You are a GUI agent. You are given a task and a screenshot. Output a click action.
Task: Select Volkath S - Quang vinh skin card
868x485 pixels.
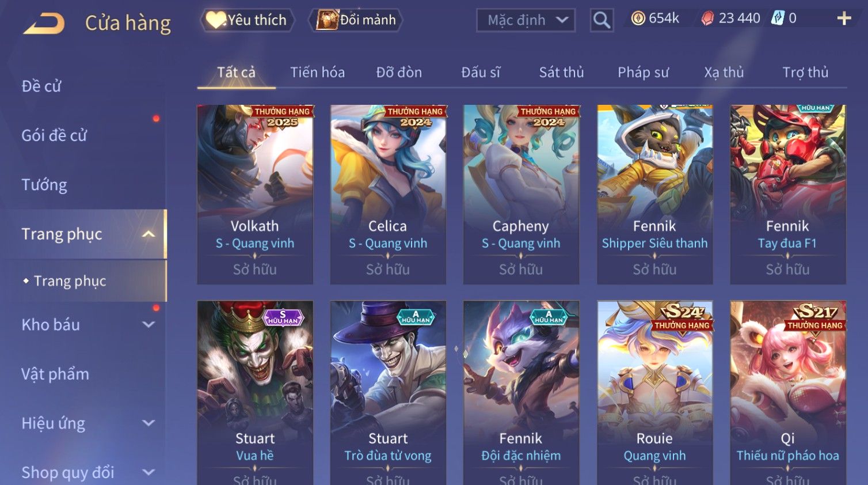pyautogui.click(x=255, y=194)
